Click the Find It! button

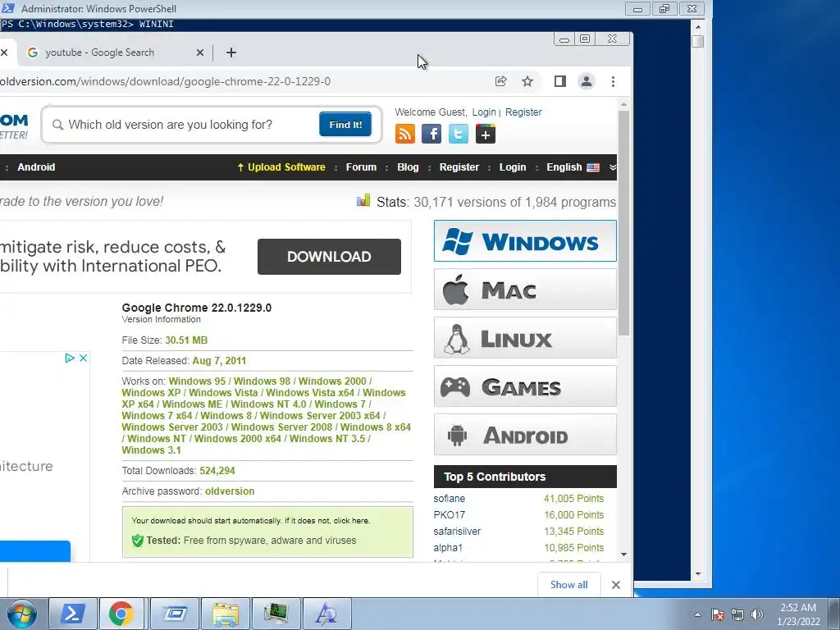point(345,125)
